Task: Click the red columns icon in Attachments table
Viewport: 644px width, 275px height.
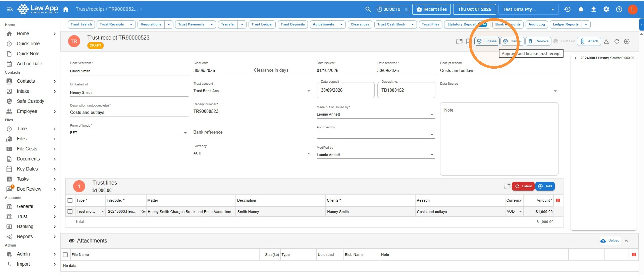Action: point(634,255)
